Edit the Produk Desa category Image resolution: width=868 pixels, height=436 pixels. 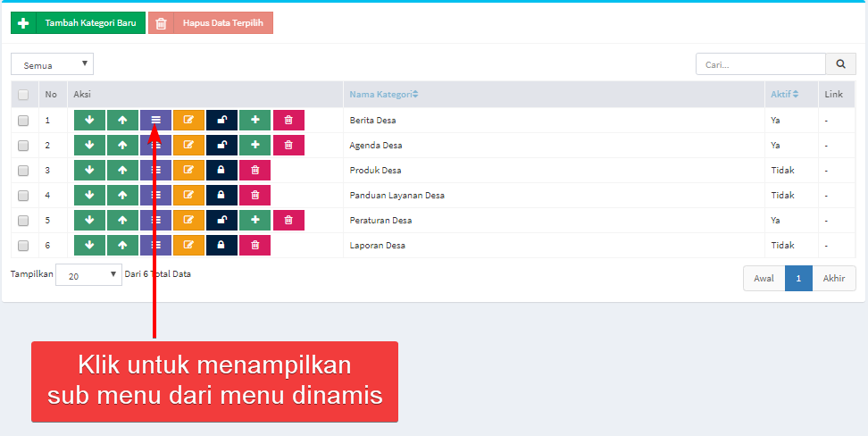pyautogui.click(x=188, y=170)
